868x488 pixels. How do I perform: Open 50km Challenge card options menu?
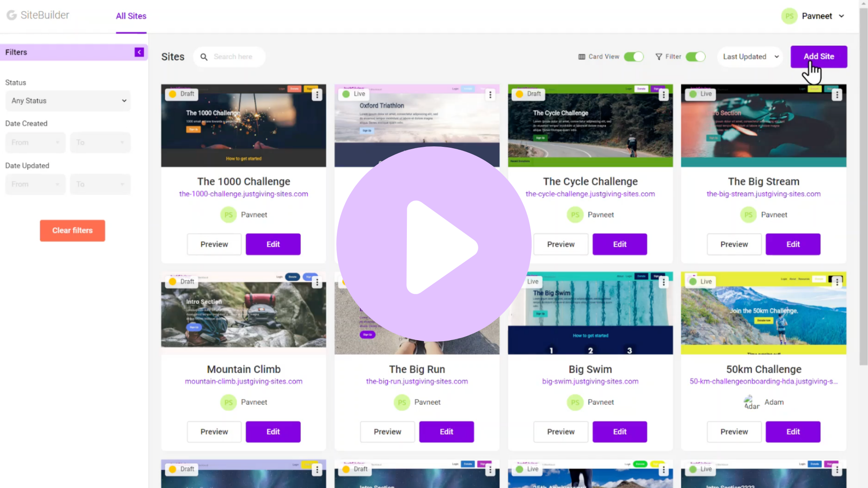point(837,282)
